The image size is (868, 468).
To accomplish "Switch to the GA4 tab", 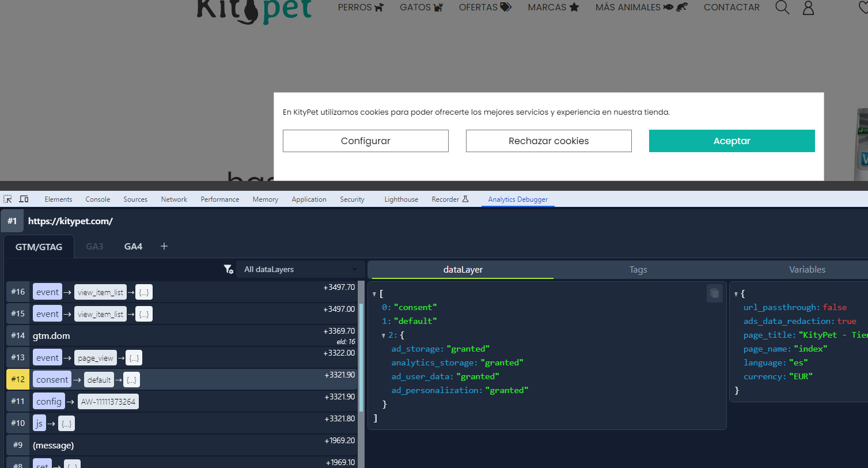I will (x=133, y=246).
